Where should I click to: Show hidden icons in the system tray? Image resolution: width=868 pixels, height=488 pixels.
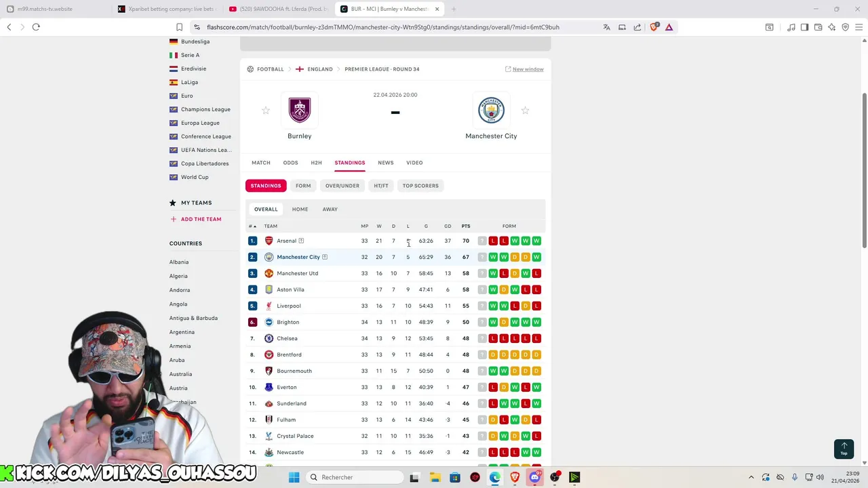tap(751, 477)
